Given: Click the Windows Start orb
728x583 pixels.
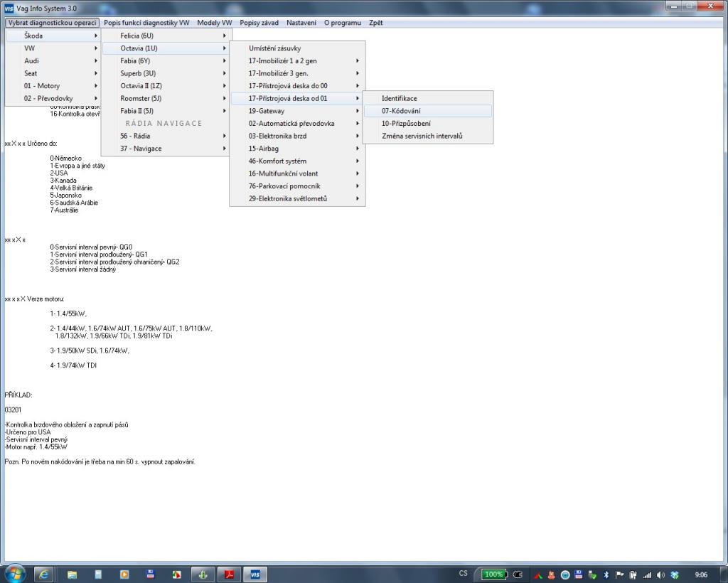Looking at the screenshot, I should (14, 574).
